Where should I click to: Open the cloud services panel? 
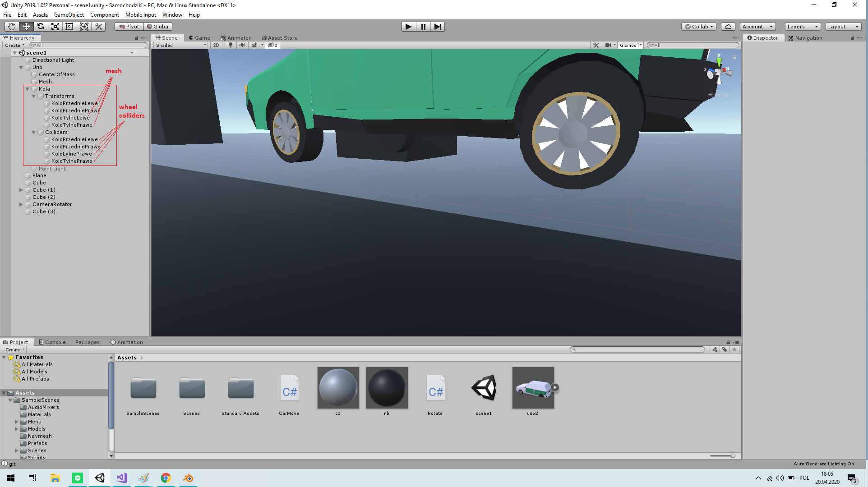pyautogui.click(x=728, y=27)
